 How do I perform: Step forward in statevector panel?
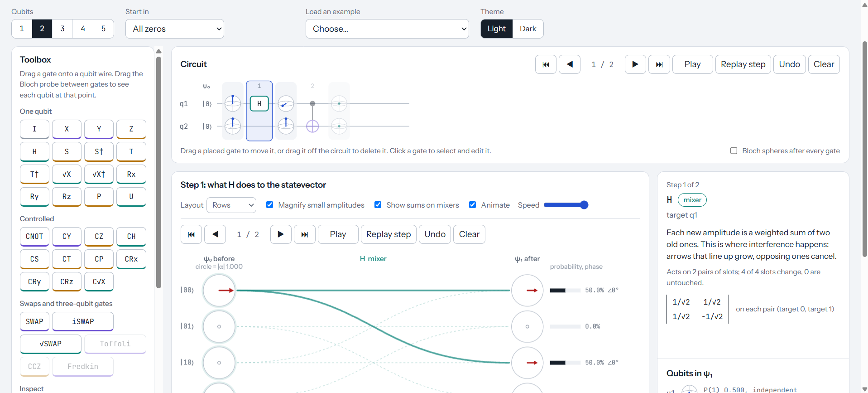point(281,234)
